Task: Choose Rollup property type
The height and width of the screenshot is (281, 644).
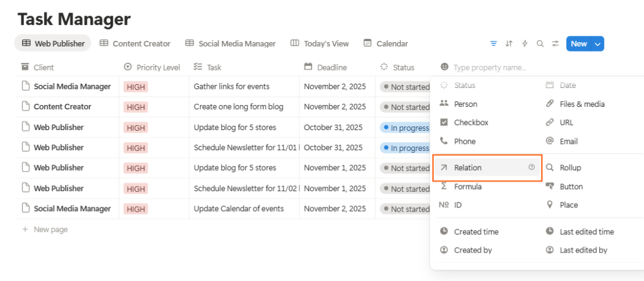Action: pyautogui.click(x=570, y=168)
